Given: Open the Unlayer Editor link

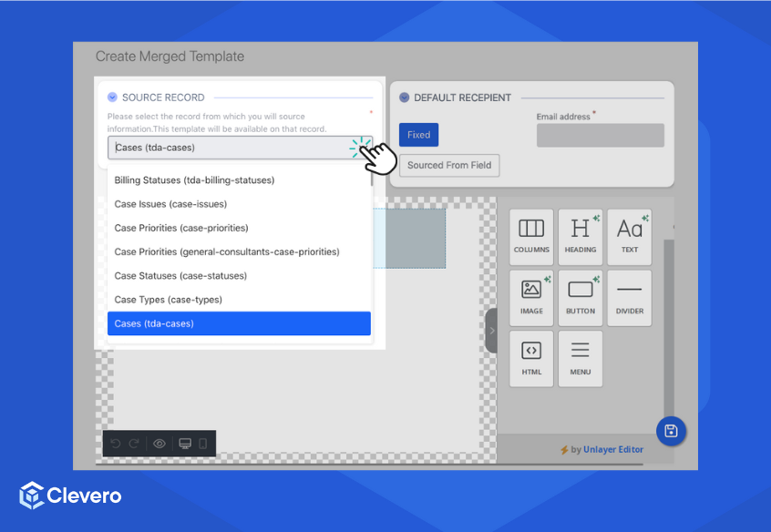Looking at the screenshot, I should [613, 449].
